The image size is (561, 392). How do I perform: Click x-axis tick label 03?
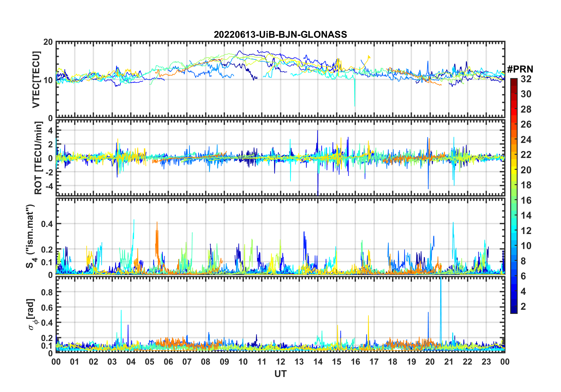pos(112,362)
